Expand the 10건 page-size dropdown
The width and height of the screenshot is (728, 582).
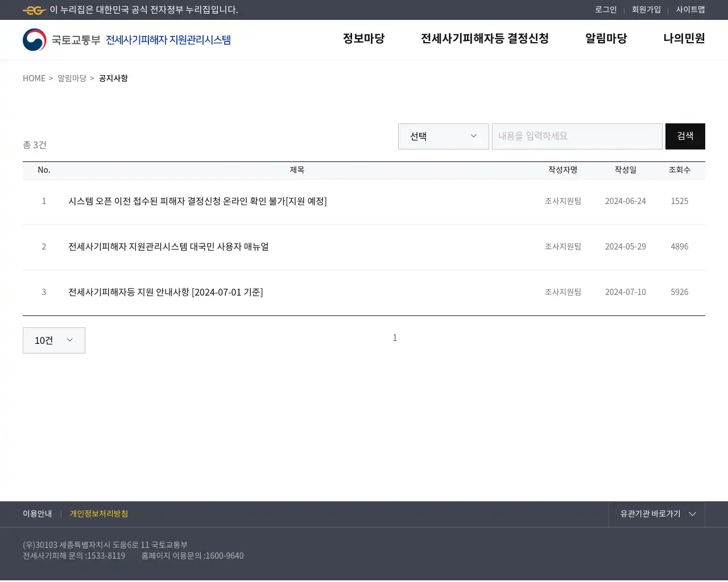54,340
